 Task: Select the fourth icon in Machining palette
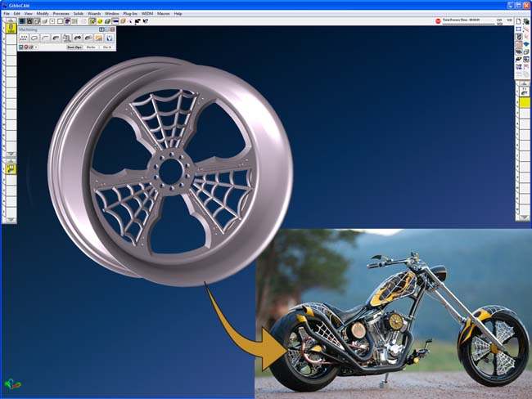[56, 38]
